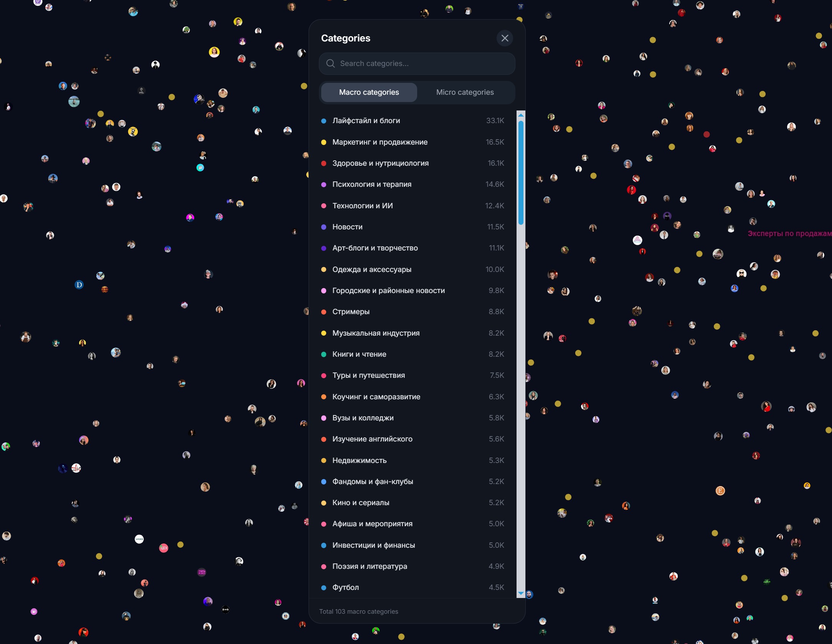832x644 pixels.
Task: Select the Технологии и ИИ category
Action: point(413,206)
